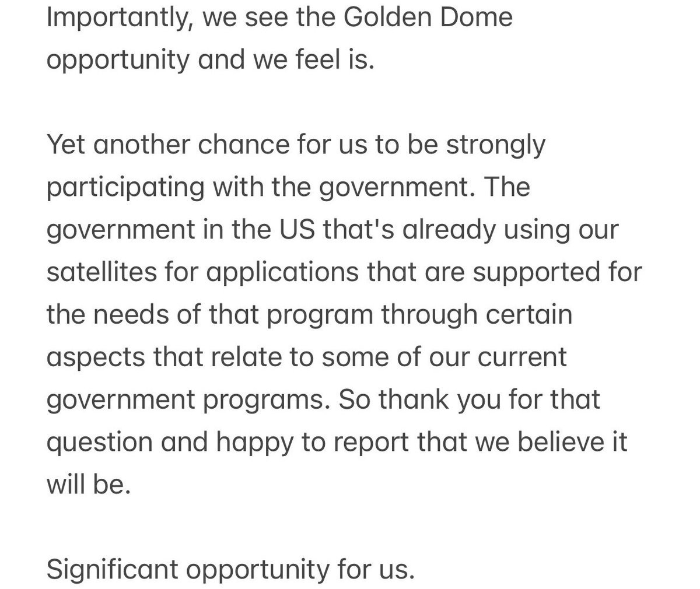This screenshot has width=700, height=589.
Task: Click the words "Golden Dome"
Action: [x=428, y=16]
